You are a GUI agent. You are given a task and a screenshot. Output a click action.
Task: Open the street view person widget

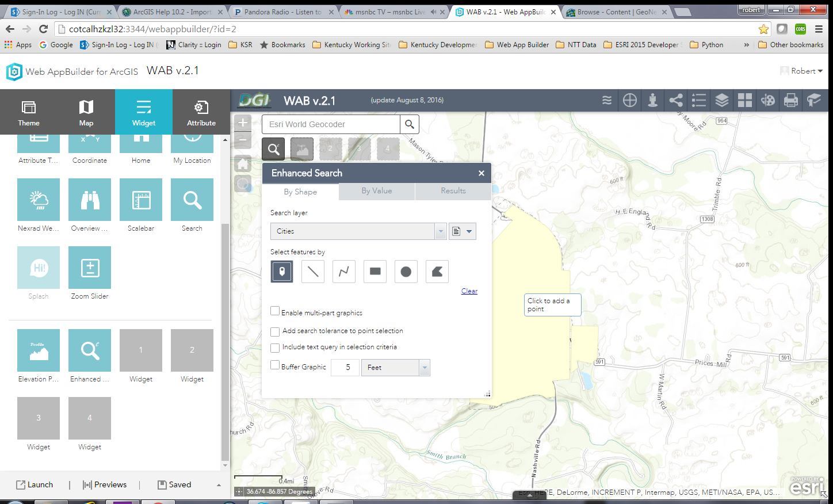pyautogui.click(x=653, y=100)
